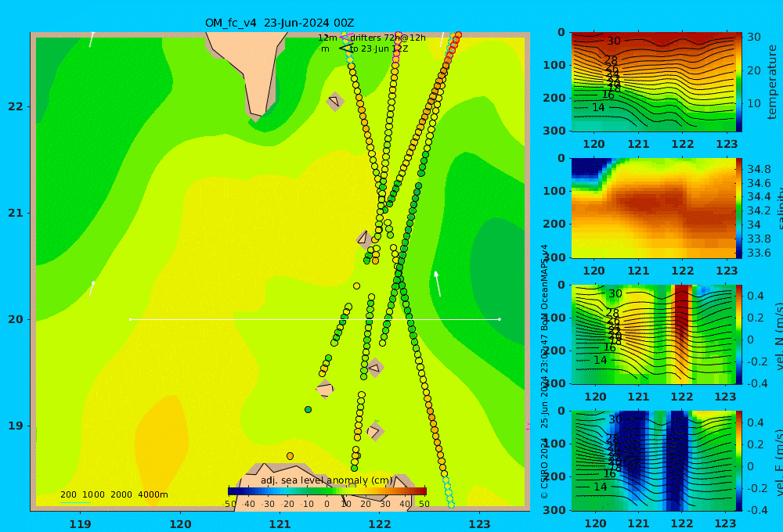Click the diamond marker at about 19.55N 122E
The image size is (783, 532).
[x=374, y=368]
